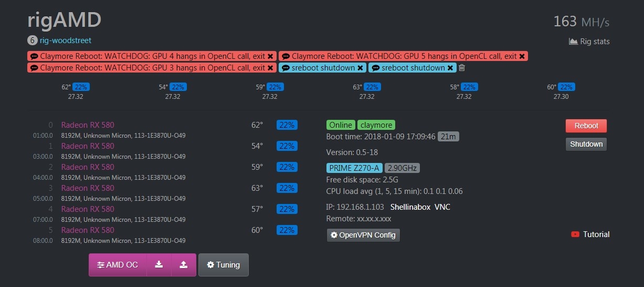The image size is (644, 287).
Task: Click the 22% fan badge in GPU 1 list row
Action: (x=287, y=146)
